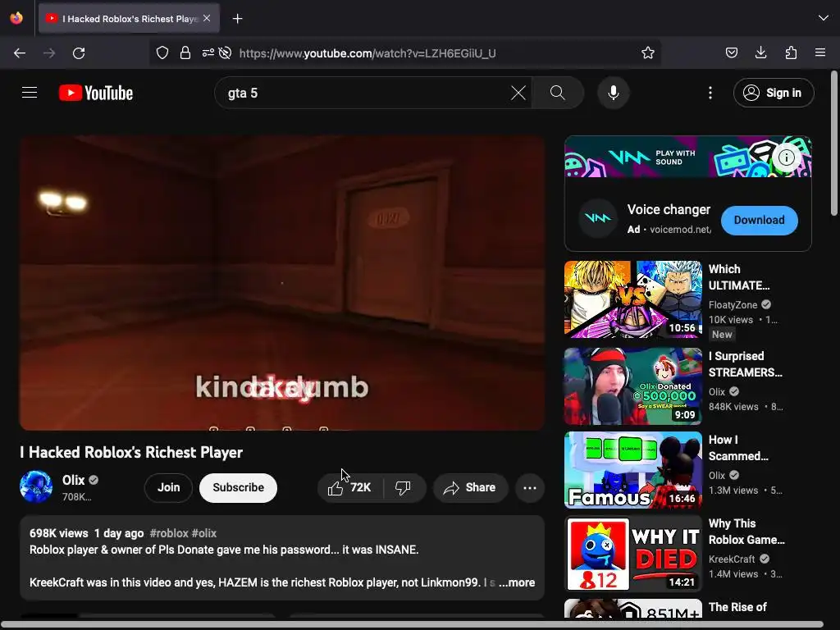Click the Sign in button
The height and width of the screenshot is (630, 840).
(774, 93)
